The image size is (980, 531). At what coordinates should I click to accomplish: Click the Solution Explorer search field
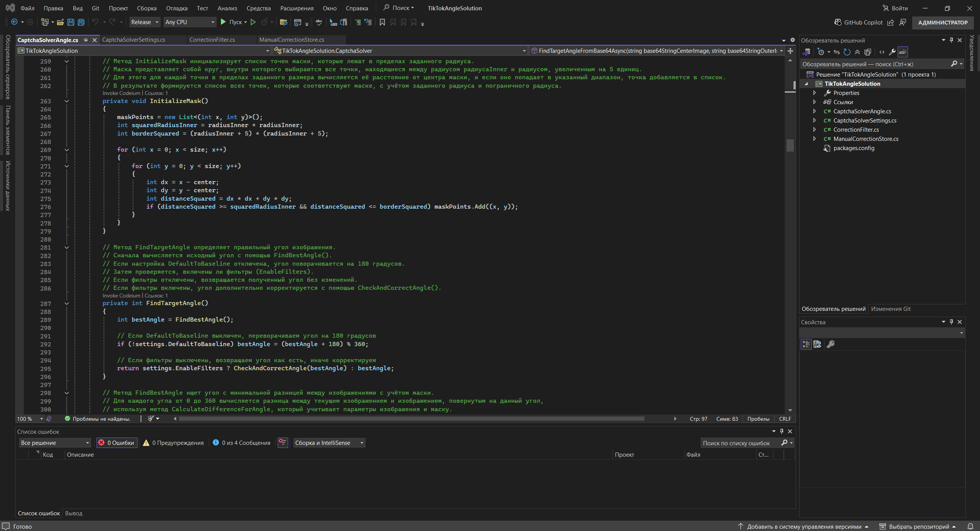(x=873, y=64)
